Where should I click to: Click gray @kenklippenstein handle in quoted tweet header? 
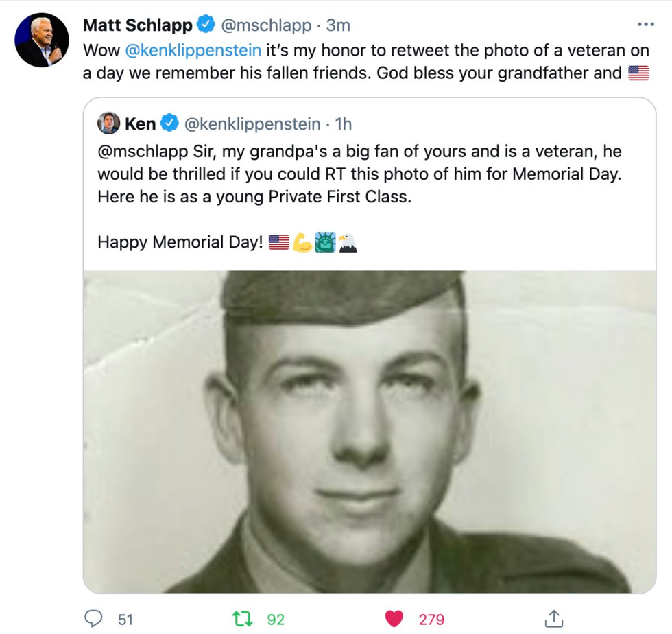point(250,124)
